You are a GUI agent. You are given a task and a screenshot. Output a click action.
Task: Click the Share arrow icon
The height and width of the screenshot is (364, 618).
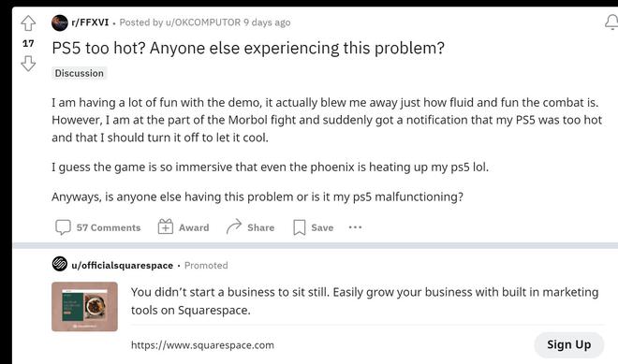pos(234,226)
